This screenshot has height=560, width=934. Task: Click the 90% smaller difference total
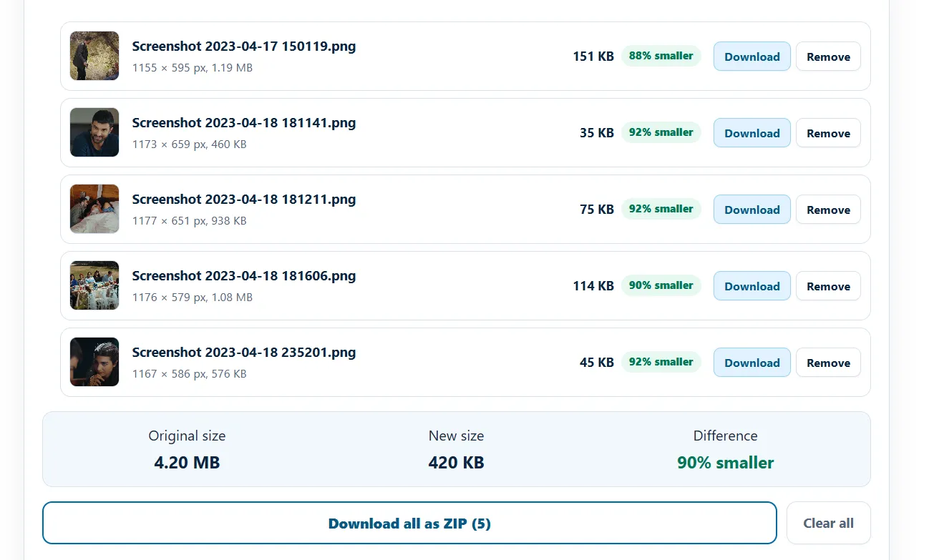pos(726,463)
